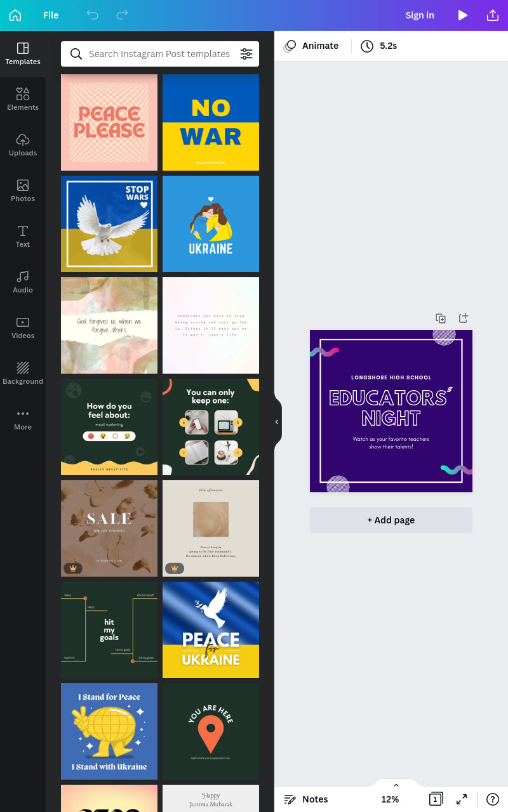Open search filter options icon
508x812 pixels.
246,54
